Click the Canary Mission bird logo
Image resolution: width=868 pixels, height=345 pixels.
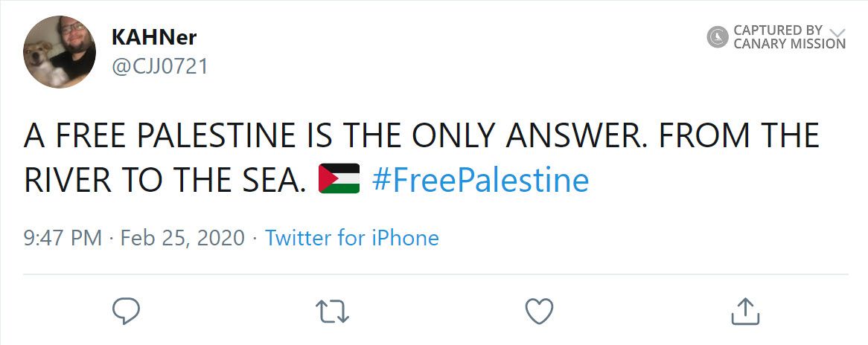click(x=718, y=36)
